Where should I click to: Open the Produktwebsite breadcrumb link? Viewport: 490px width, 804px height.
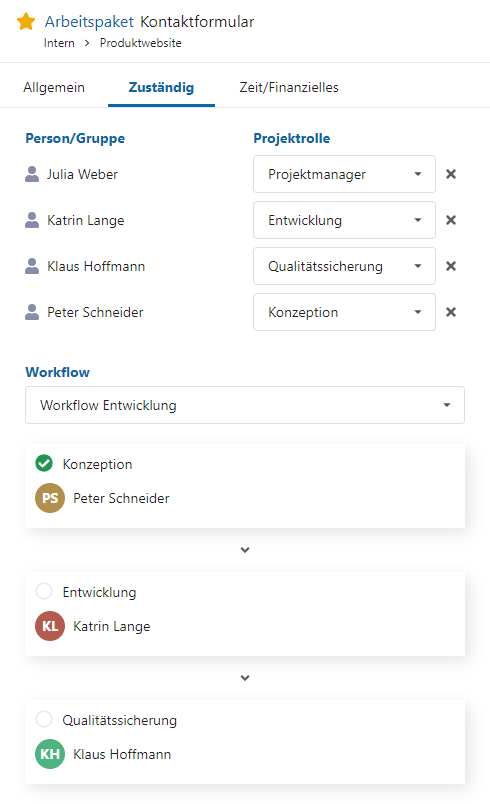[x=140, y=43]
